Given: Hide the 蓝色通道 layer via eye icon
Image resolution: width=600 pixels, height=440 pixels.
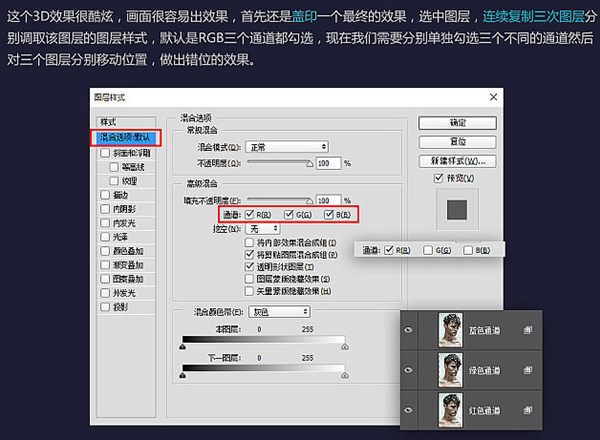Looking at the screenshot, I should pos(408,329).
